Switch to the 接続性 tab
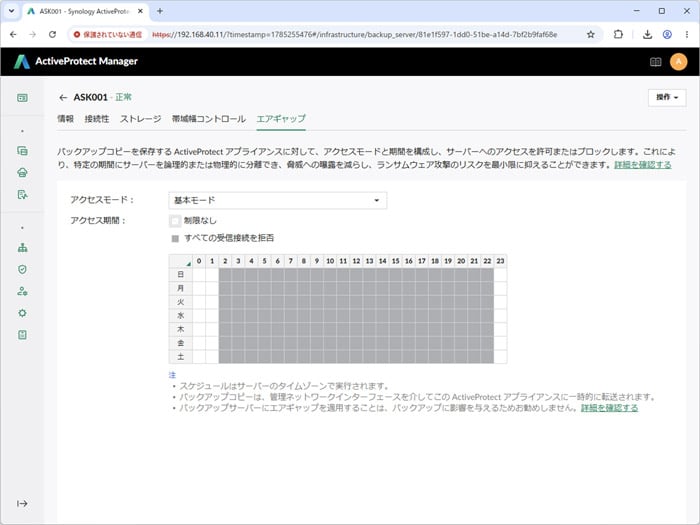This screenshot has height=525, width=700. point(97,119)
